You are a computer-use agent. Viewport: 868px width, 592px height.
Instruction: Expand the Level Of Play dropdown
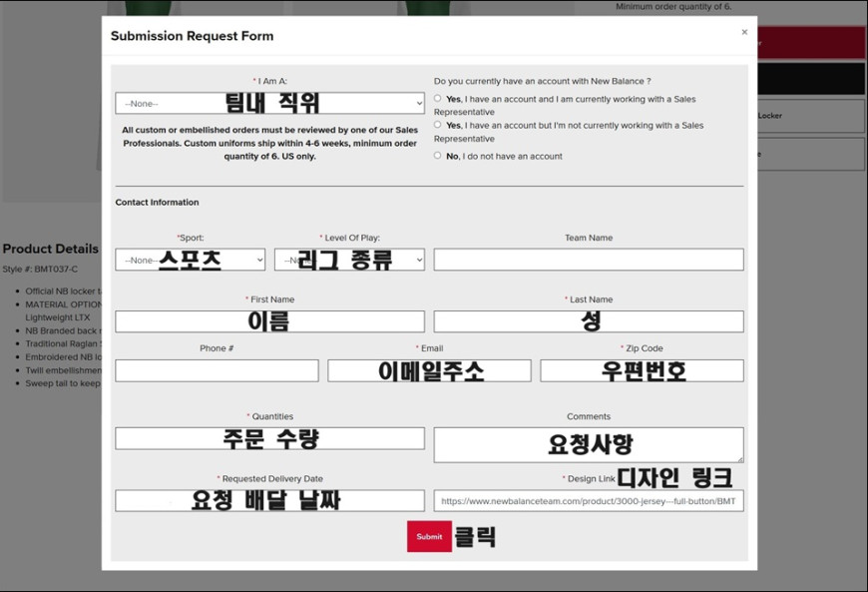[349, 260]
